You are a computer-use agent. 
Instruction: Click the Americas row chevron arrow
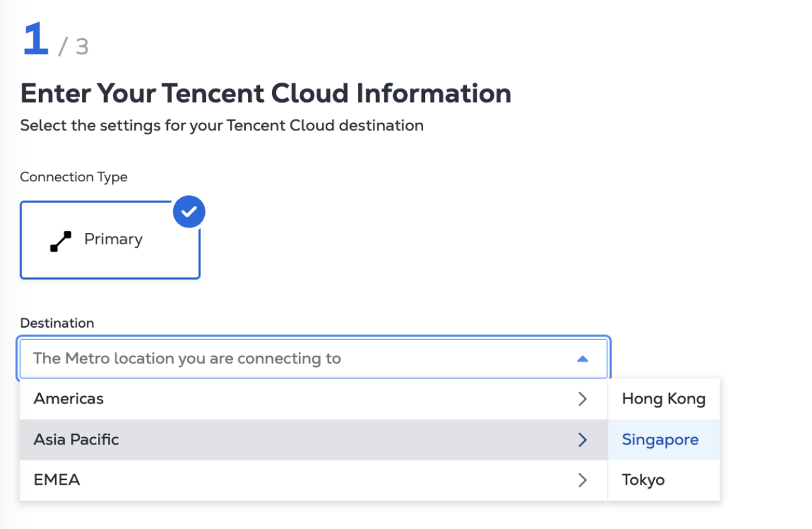pos(582,399)
